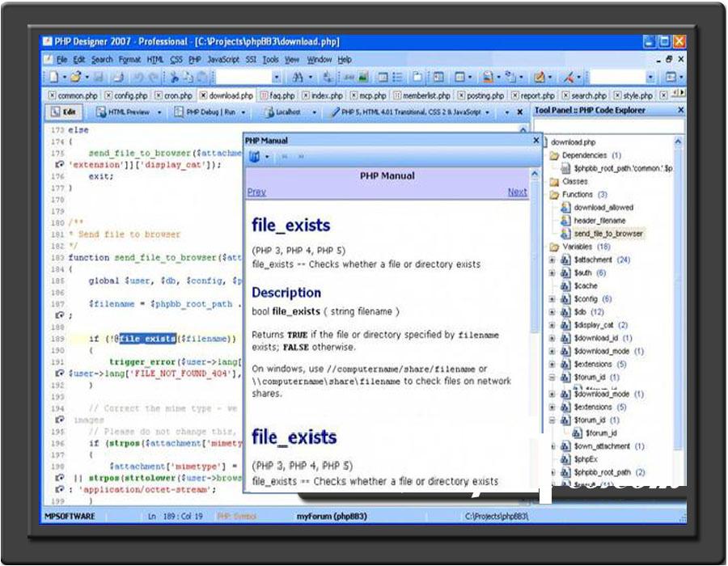728x566 pixels.
Task: Expand the $db variable node
Action: pos(552,312)
